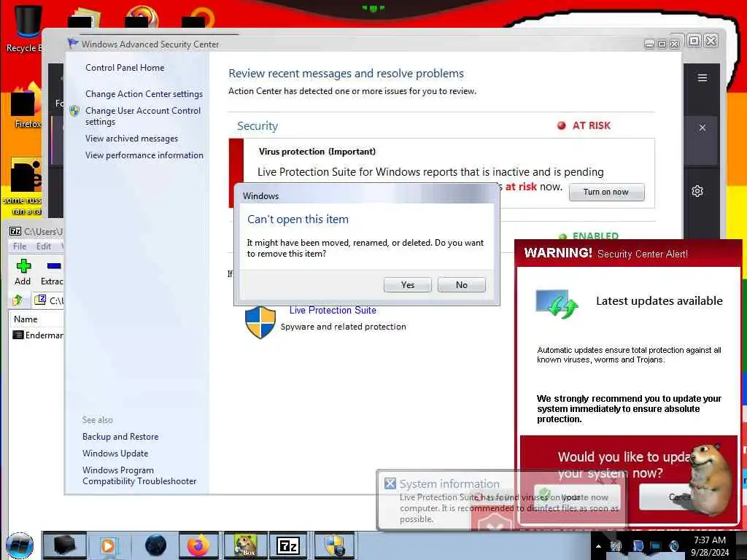Select the Firefox desktop icon
This screenshot has width=747, height=560.
pos(26,106)
